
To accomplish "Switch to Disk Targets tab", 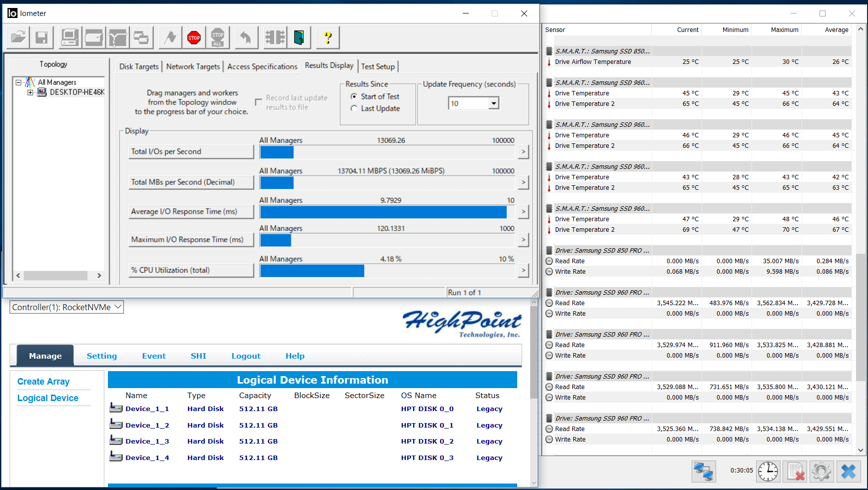I will coord(139,66).
